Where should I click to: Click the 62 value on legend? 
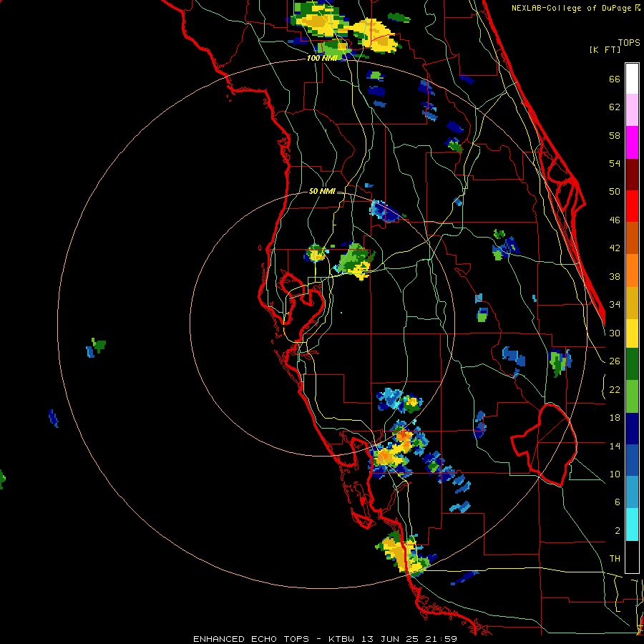[x=615, y=107]
